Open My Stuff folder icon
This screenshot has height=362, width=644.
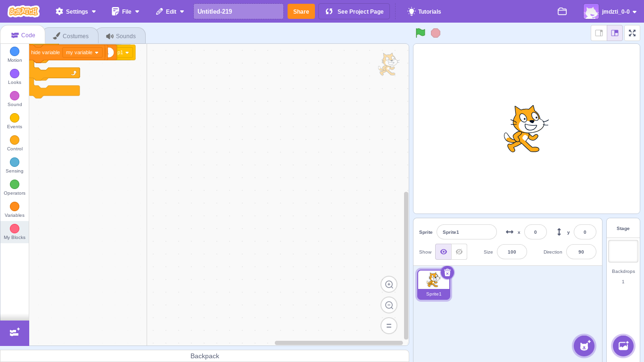click(x=562, y=11)
